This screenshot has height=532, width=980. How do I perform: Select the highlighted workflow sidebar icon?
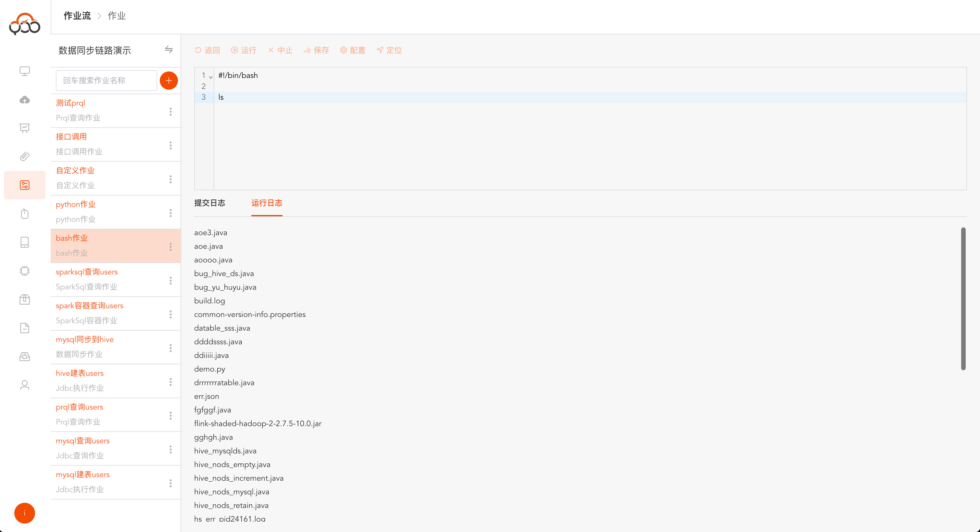(25, 185)
